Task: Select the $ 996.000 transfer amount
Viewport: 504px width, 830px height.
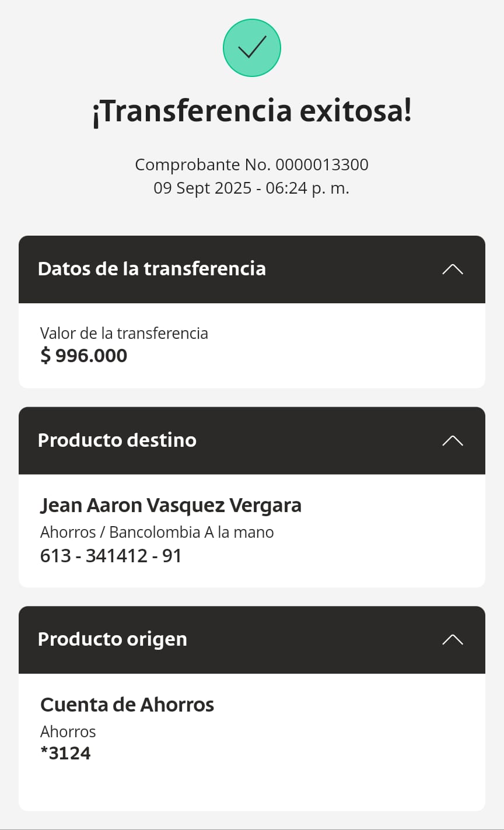Action: (x=84, y=355)
